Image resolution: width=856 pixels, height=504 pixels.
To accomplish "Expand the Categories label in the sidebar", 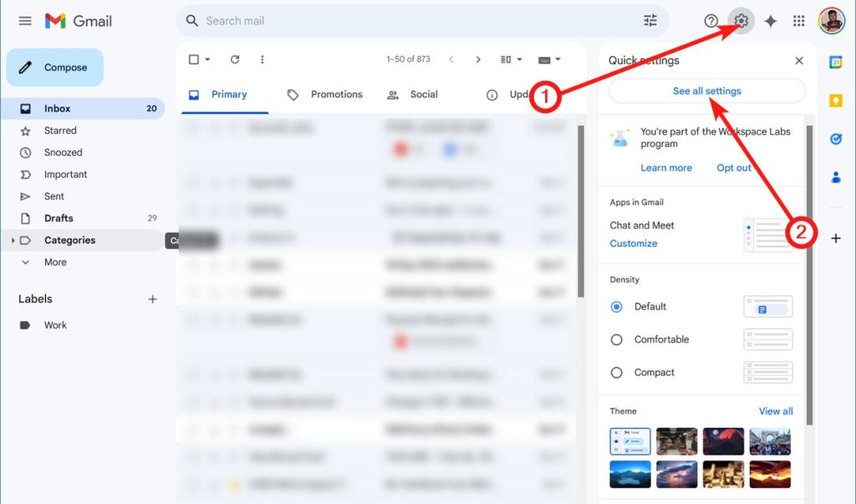I will point(14,240).
